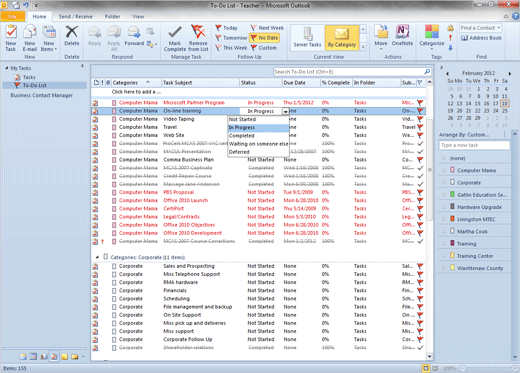Screen dimensions: 520x373
Task: Set follow-up flag to This Week
Action: (231, 48)
